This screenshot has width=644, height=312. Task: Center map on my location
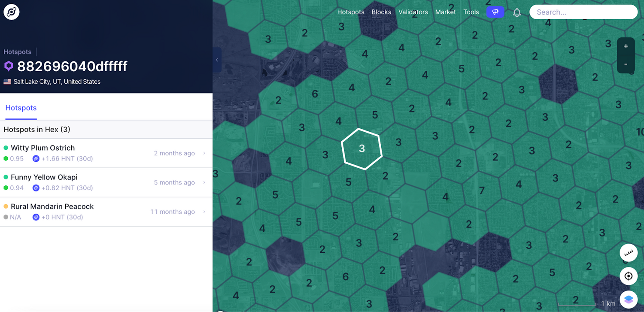click(628, 276)
